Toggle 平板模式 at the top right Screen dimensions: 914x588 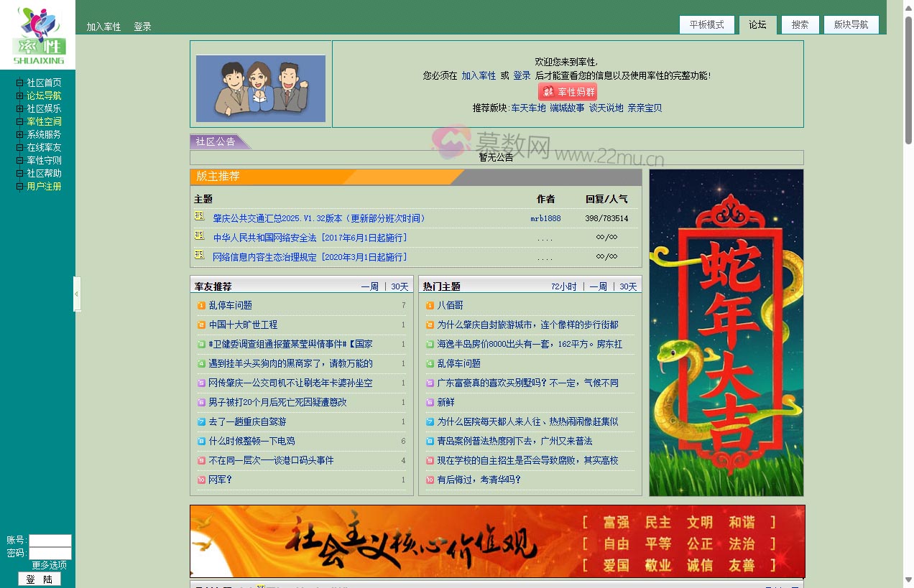[706, 24]
